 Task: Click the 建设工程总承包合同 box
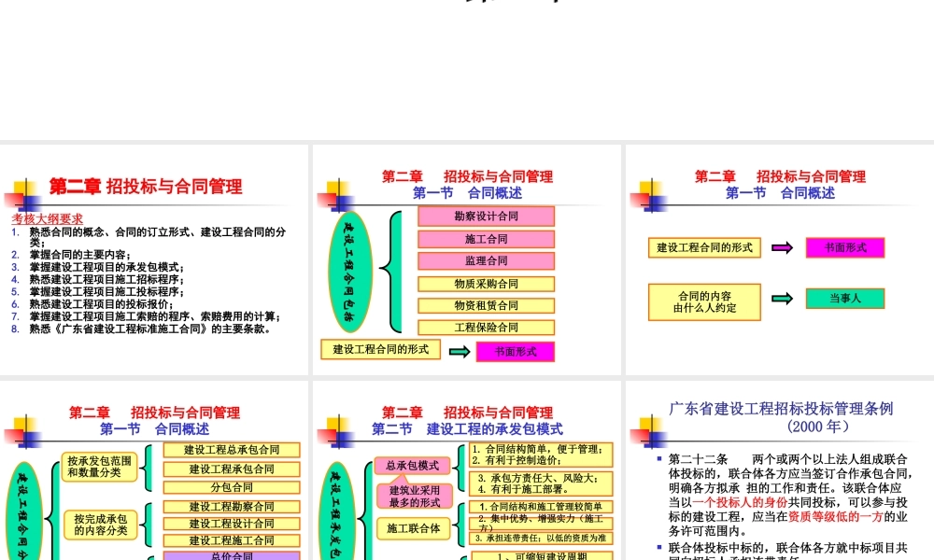(232, 450)
